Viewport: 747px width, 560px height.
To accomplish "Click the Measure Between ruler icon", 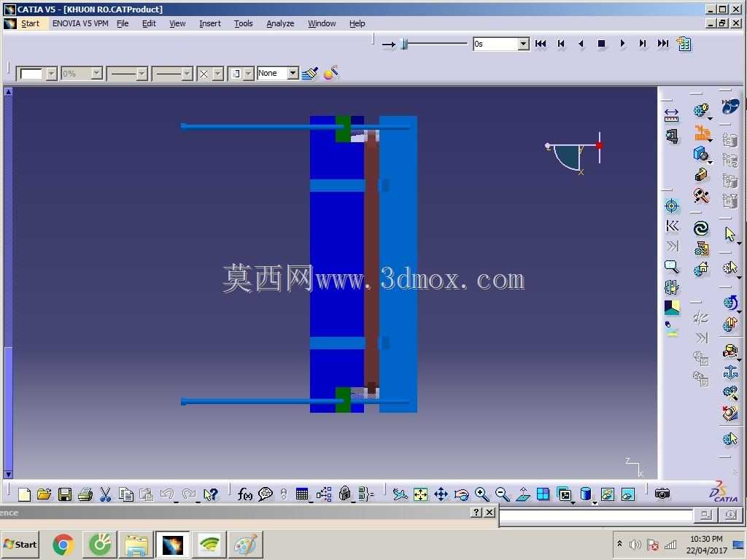I will pyautogui.click(x=671, y=115).
